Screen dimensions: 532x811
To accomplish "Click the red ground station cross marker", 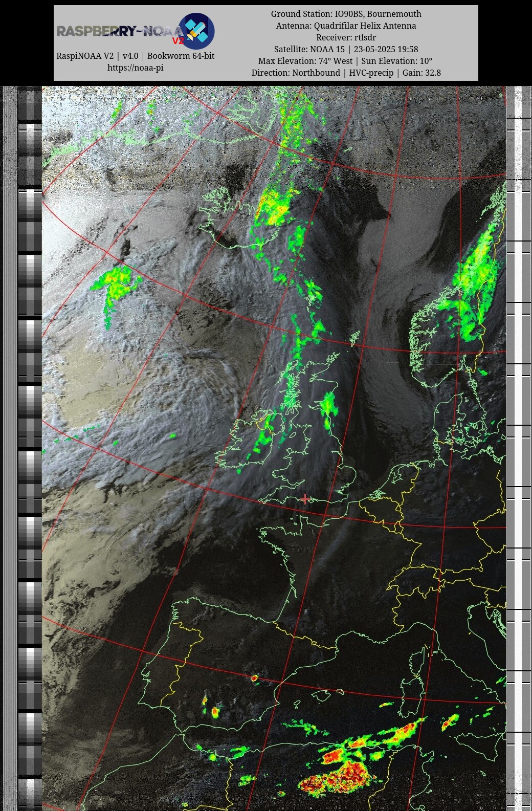I will click(305, 499).
